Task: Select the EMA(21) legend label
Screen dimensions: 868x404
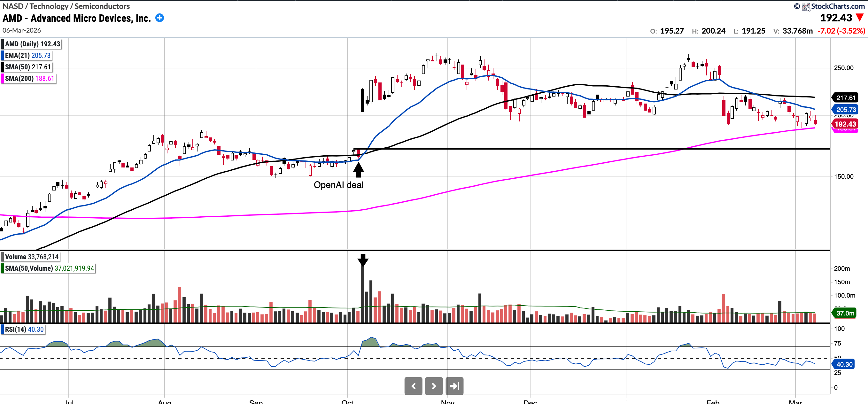Action: point(27,55)
